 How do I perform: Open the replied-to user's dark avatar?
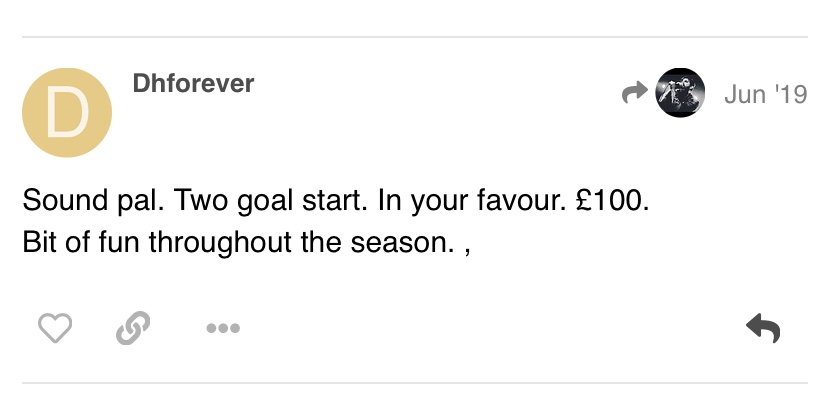tap(680, 92)
